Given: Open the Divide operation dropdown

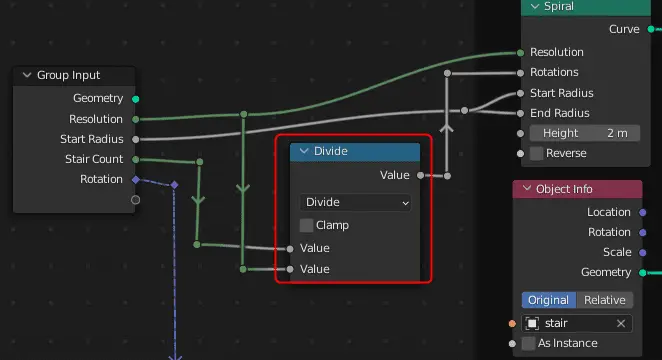Looking at the screenshot, I should click(355, 203).
